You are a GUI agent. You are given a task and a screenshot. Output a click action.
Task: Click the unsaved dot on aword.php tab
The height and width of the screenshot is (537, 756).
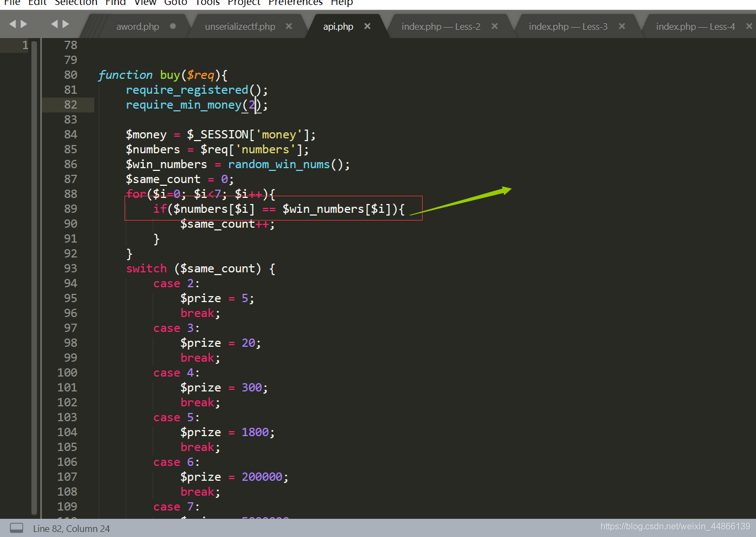tap(173, 26)
